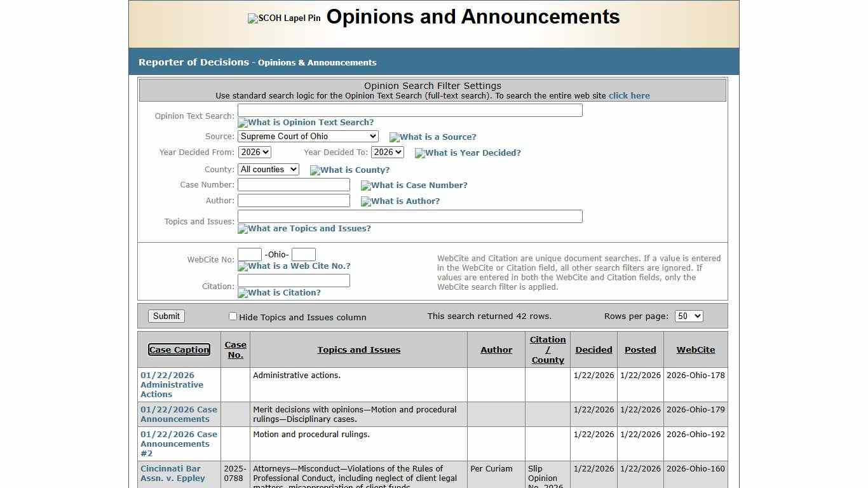Click the "What are Topics and Issues?" help icon
The width and height of the screenshot is (868, 488).
[x=304, y=228]
